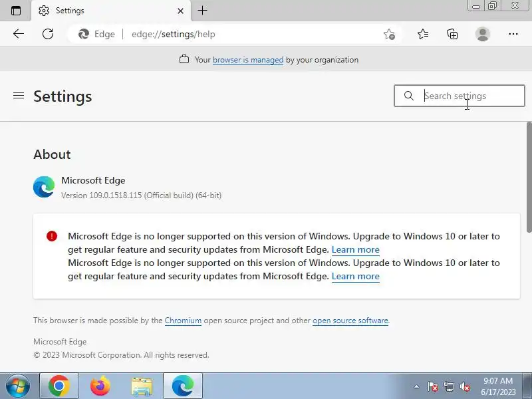The width and height of the screenshot is (532, 399).
Task: Open the Settings hamburger navigation menu
Action: click(19, 96)
